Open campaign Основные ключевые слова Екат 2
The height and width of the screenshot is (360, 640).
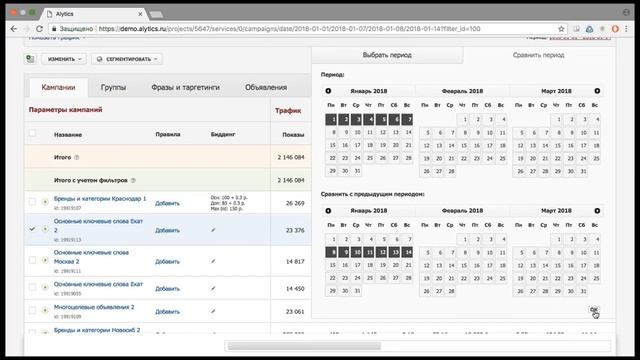pos(98,226)
